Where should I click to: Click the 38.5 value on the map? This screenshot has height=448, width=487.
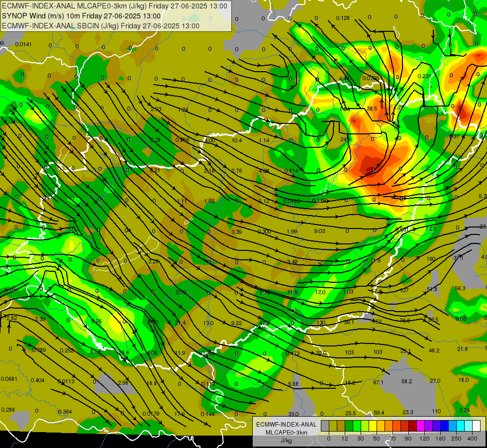(372, 109)
